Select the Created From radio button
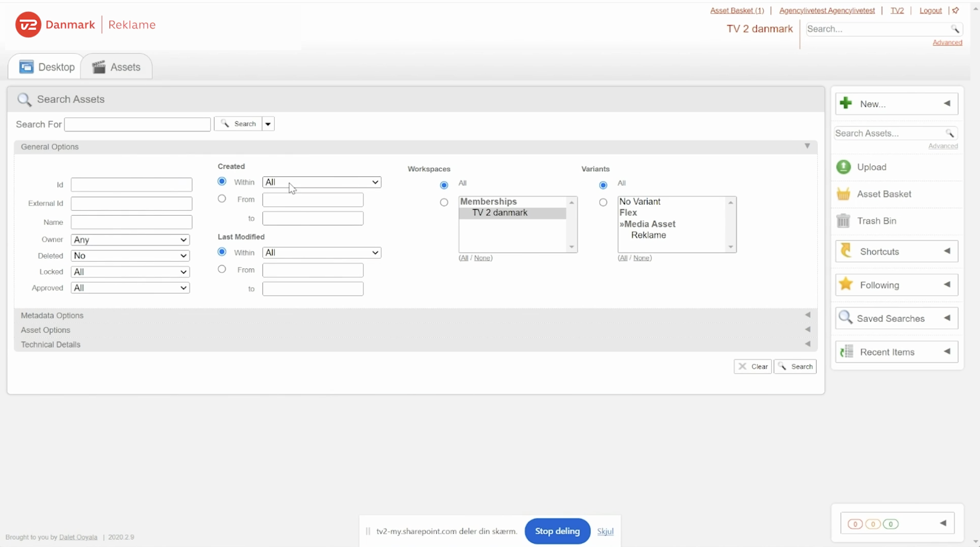 (x=222, y=199)
